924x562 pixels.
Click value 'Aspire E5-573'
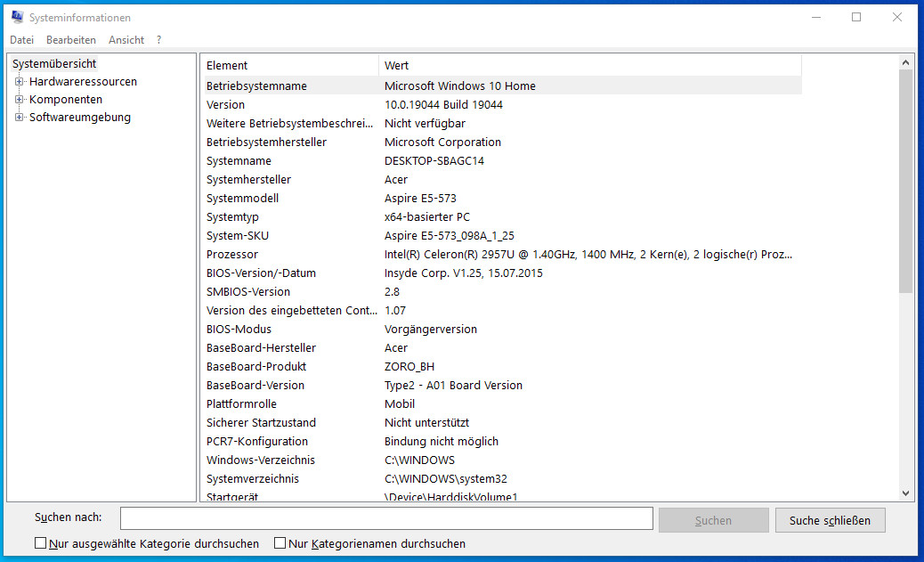click(x=420, y=198)
